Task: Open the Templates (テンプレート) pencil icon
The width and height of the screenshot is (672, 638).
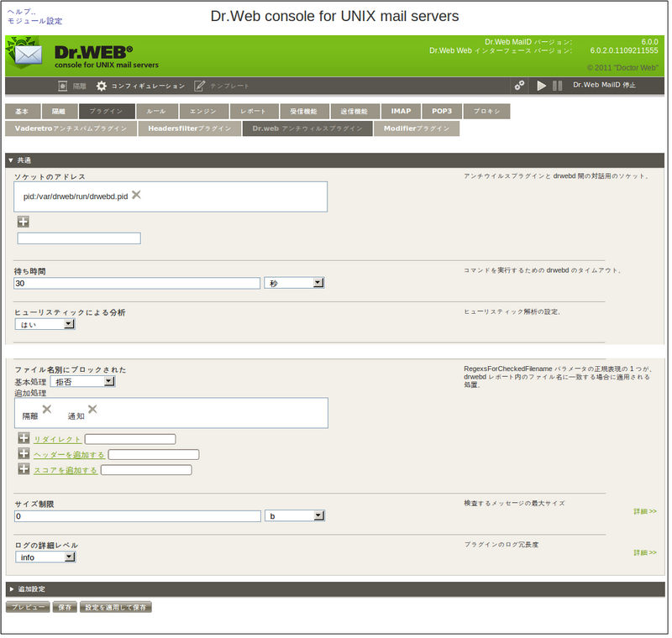Action: [x=199, y=86]
